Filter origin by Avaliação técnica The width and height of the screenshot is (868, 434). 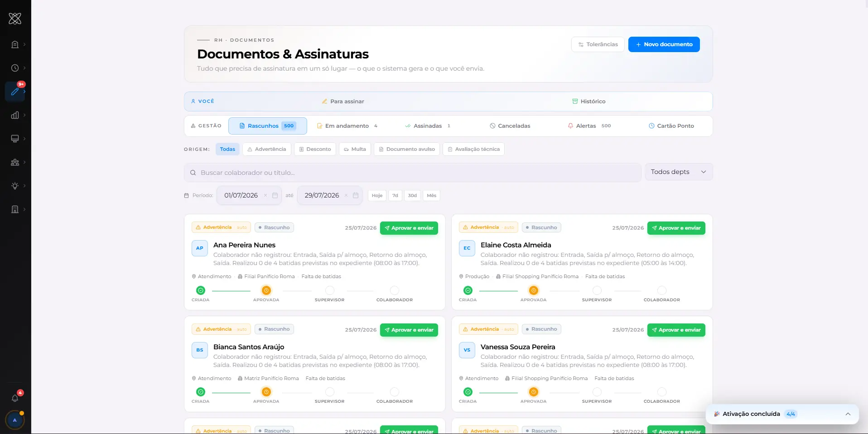point(473,149)
